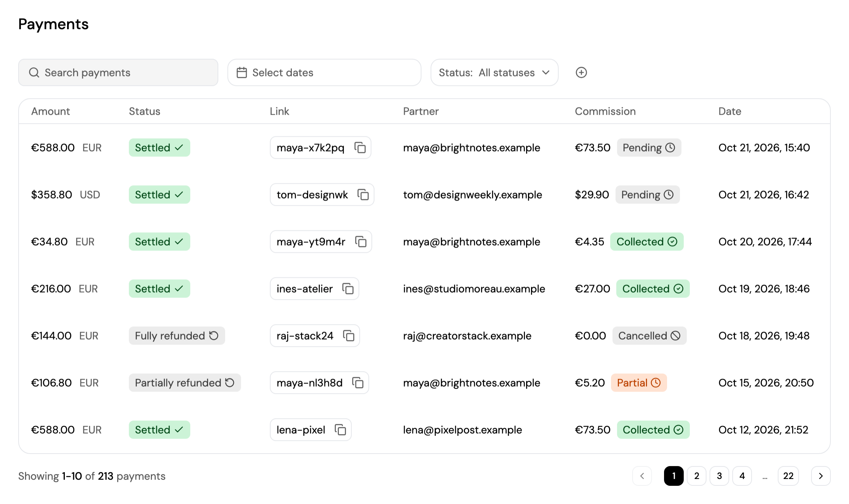Click the Commission column header
Viewport: 849px width, 504px height.
[605, 111]
